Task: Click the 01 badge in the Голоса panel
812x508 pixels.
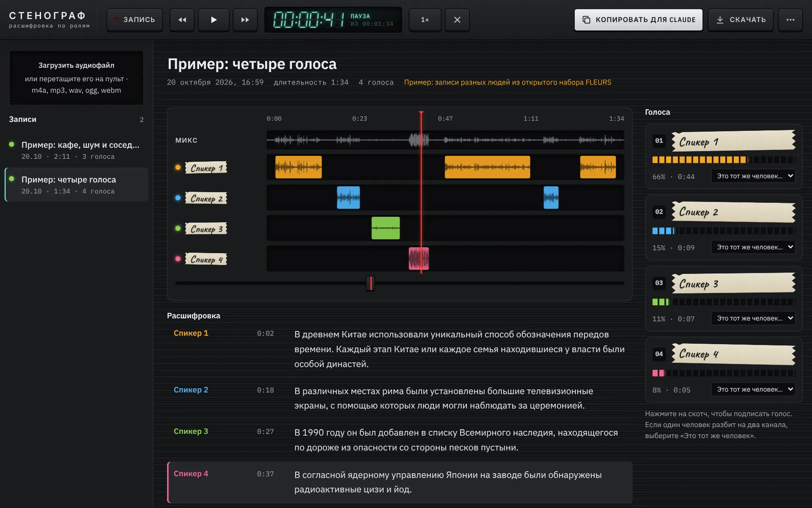Action: click(x=659, y=141)
